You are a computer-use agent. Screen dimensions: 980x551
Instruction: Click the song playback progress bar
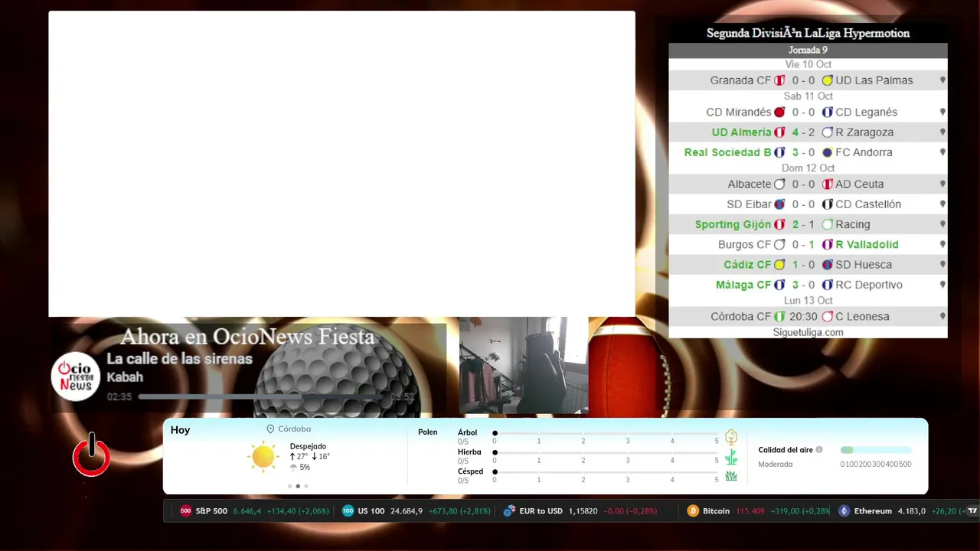[x=262, y=397]
